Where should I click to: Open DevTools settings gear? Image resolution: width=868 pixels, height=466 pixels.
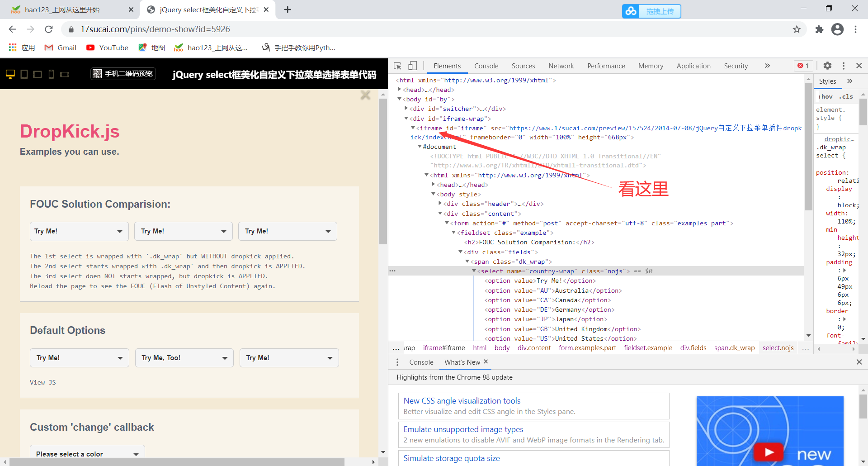point(827,66)
